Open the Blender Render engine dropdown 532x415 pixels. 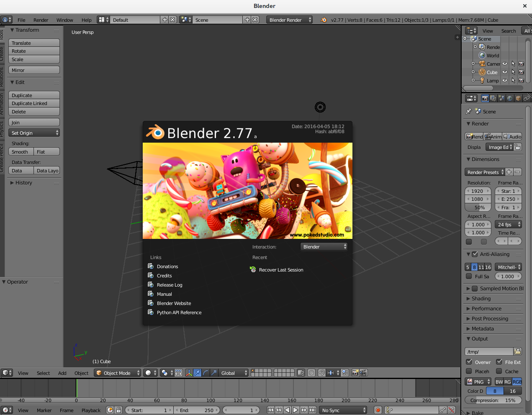[289, 20]
